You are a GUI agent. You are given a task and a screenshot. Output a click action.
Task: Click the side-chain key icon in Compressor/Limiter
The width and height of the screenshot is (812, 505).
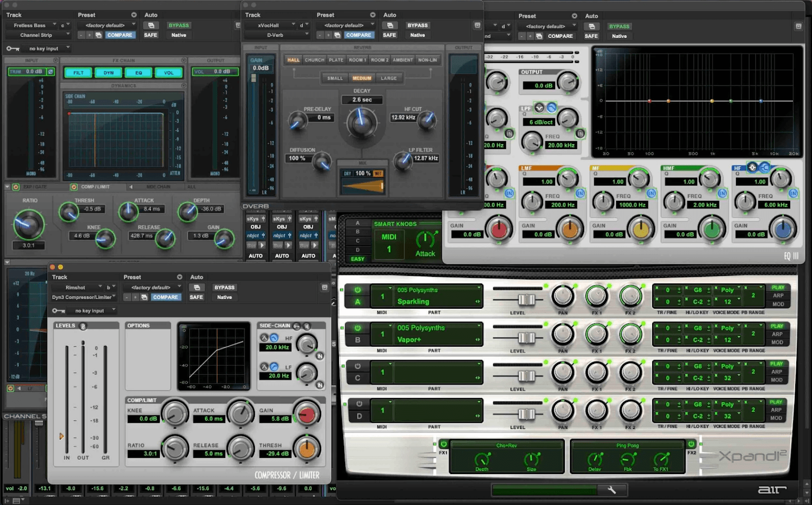297,326
